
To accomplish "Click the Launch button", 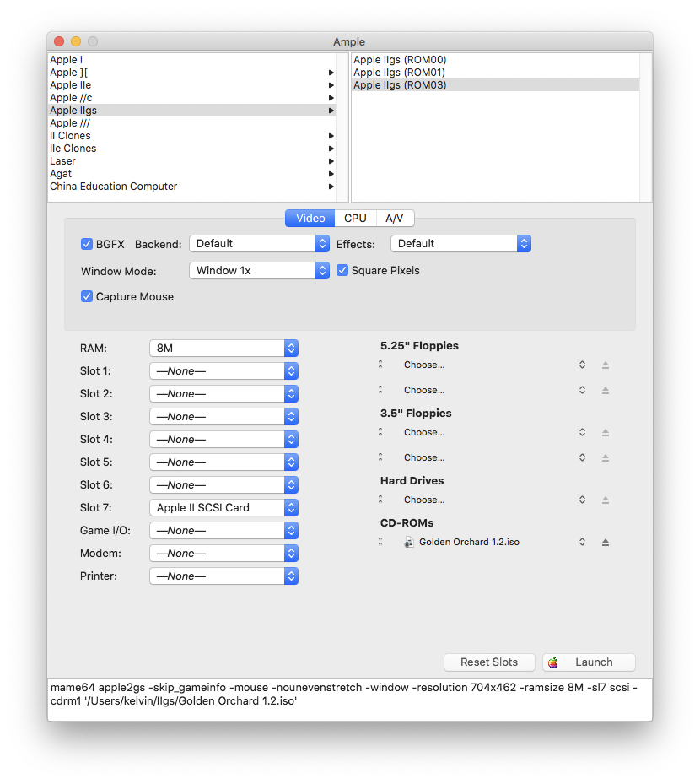I will [x=589, y=662].
